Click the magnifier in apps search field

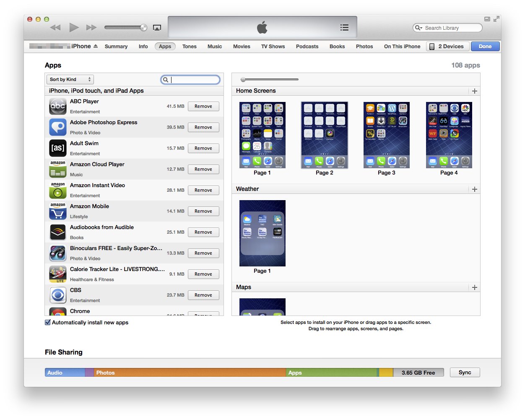(x=166, y=80)
